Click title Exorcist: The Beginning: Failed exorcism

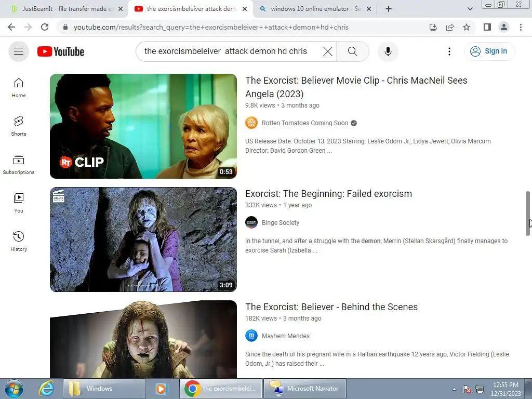pyautogui.click(x=328, y=194)
